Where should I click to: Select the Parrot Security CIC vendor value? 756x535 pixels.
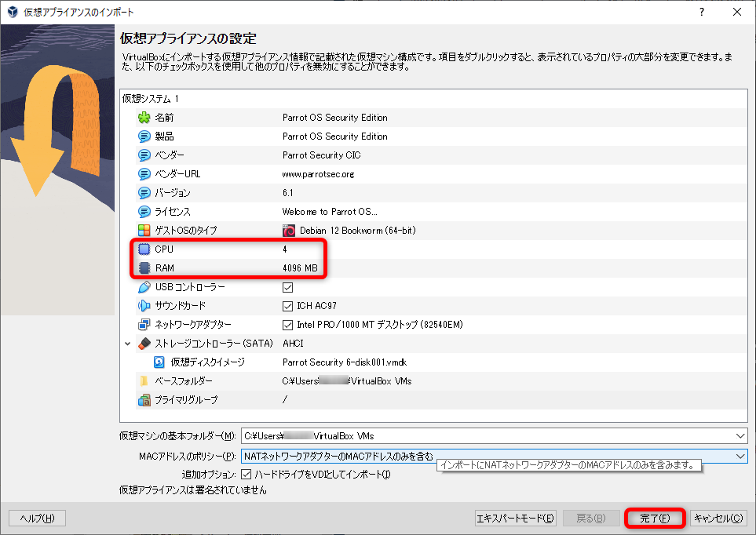point(322,155)
